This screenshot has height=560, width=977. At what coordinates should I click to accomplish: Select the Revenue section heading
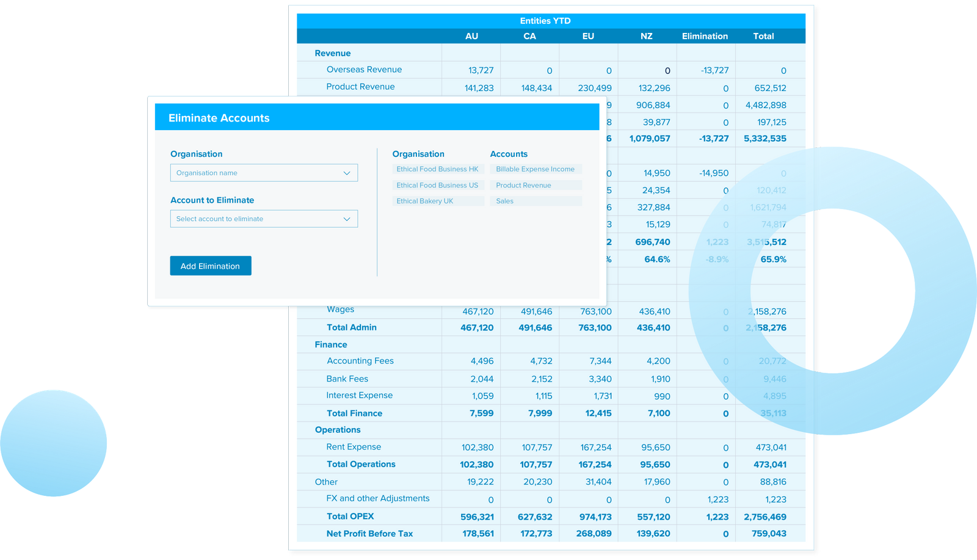(333, 53)
